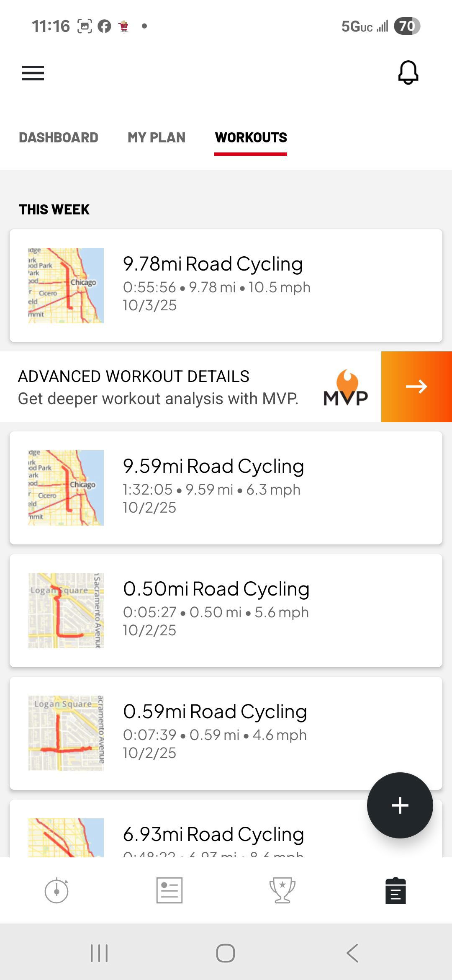Tap the plus button to add workout

400,805
